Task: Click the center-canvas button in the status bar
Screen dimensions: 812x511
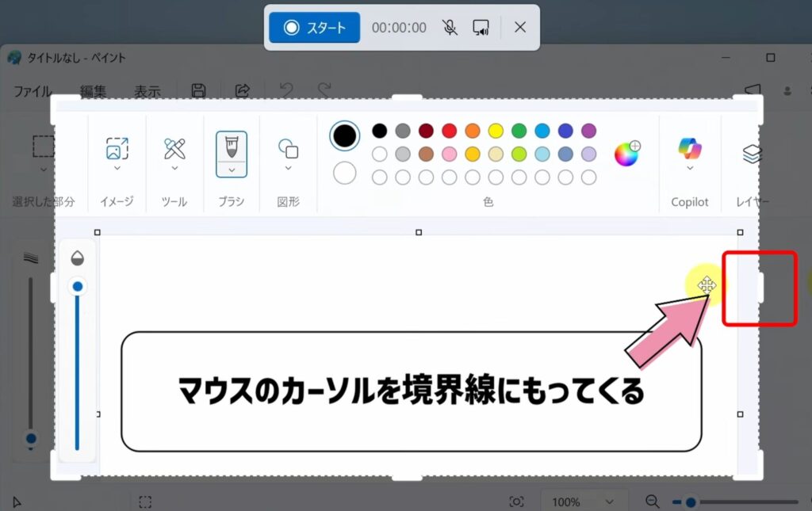Action: pos(518,501)
